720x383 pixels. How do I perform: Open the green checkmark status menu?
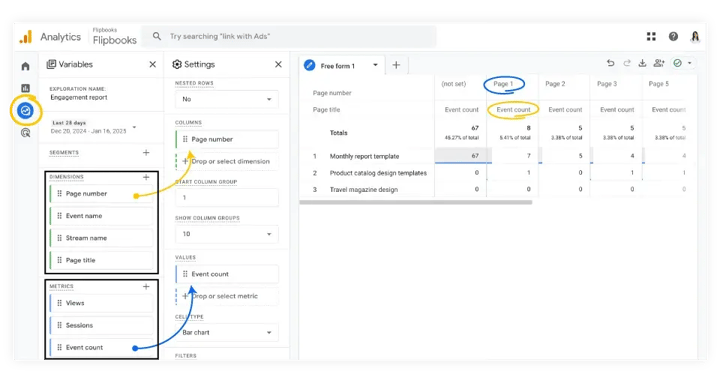682,63
